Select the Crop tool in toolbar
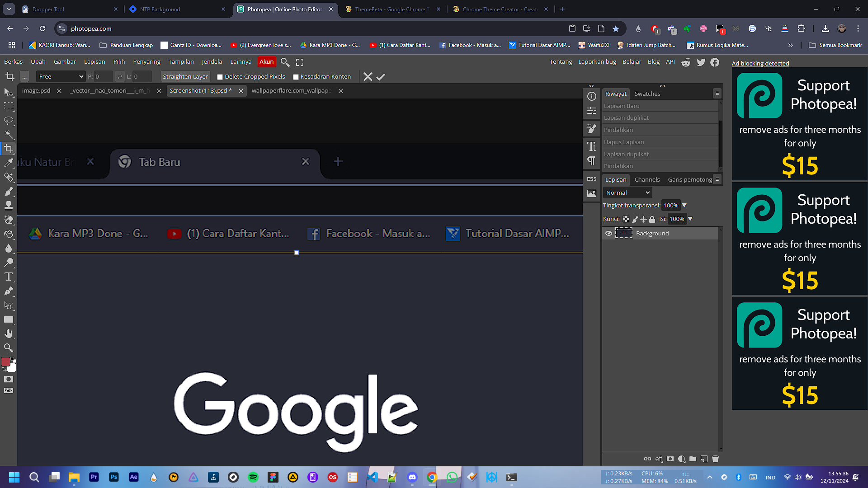Viewport: 868px width, 488px height. click(9, 149)
